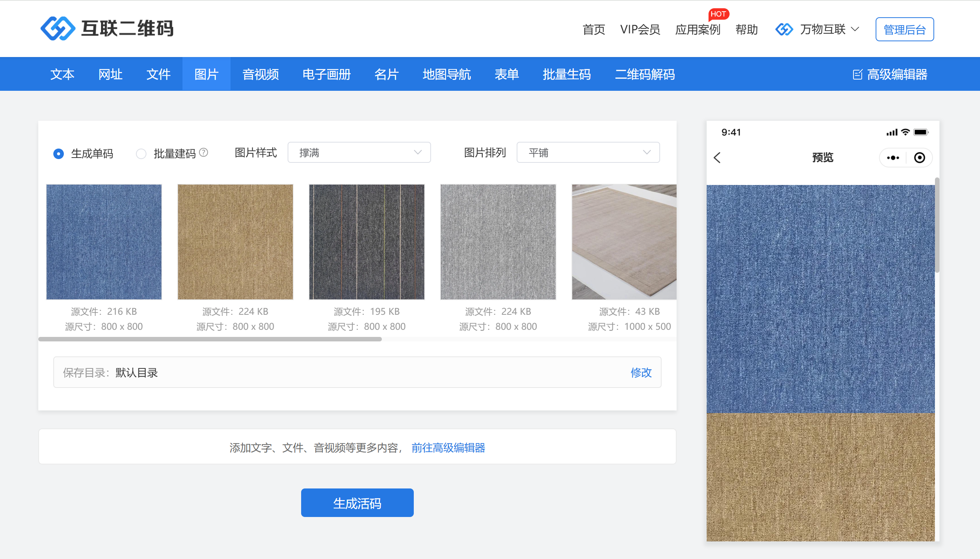Click the 万物互联 account logo icon
This screenshot has width=980, height=559.
[x=784, y=29]
